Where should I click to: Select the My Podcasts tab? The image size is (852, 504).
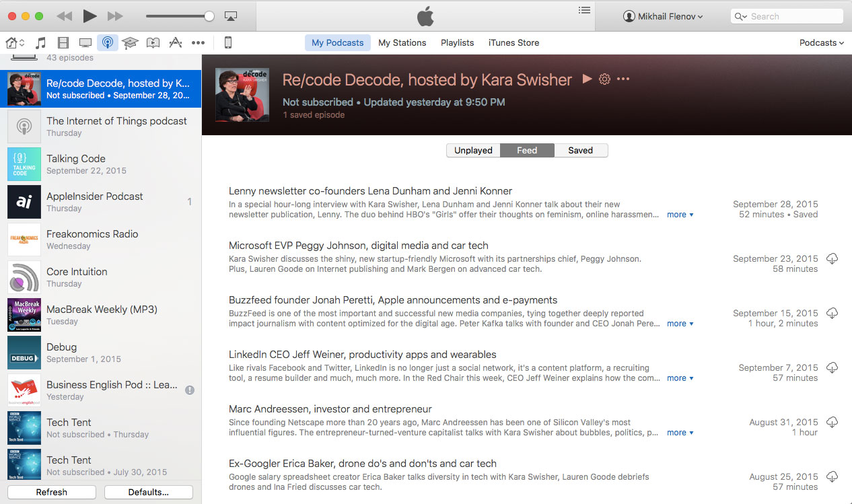pos(338,42)
